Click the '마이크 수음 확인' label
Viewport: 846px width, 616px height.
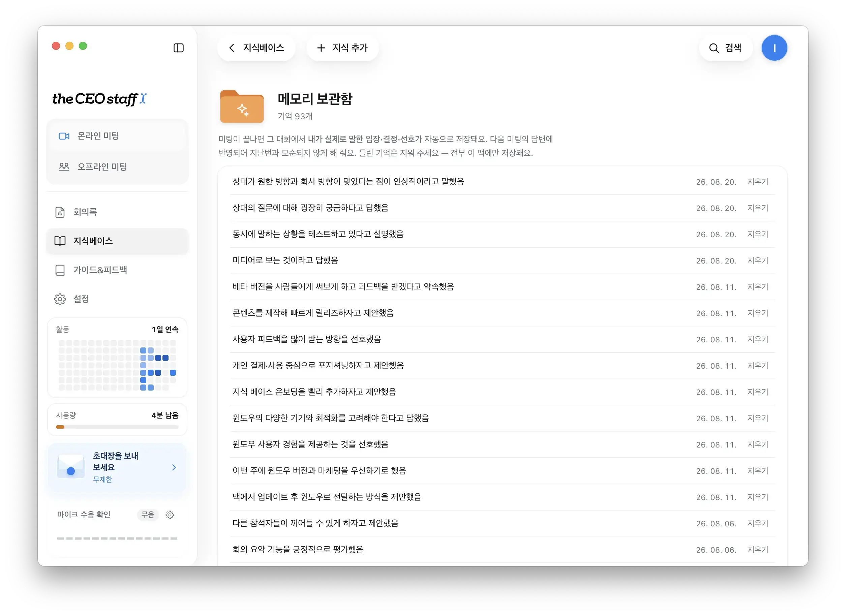click(x=84, y=515)
